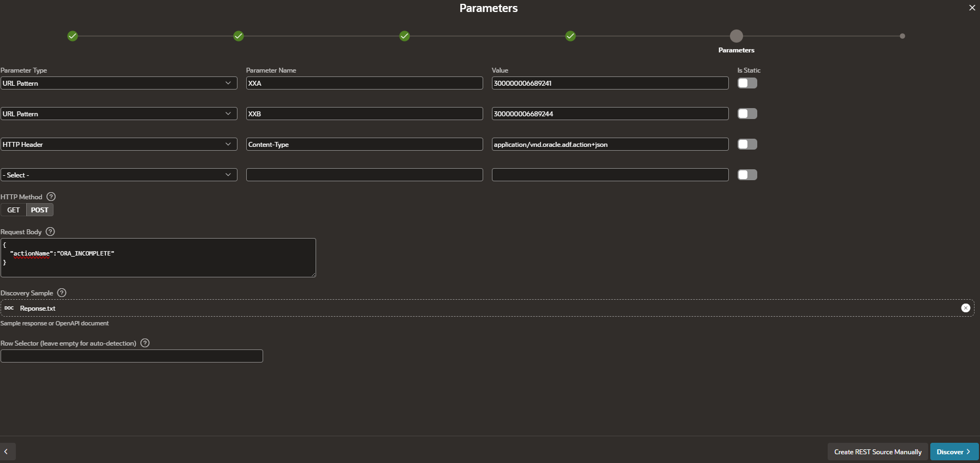
Task: Toggle Is Static for the empty parameter row
Action: click(747, 175)
